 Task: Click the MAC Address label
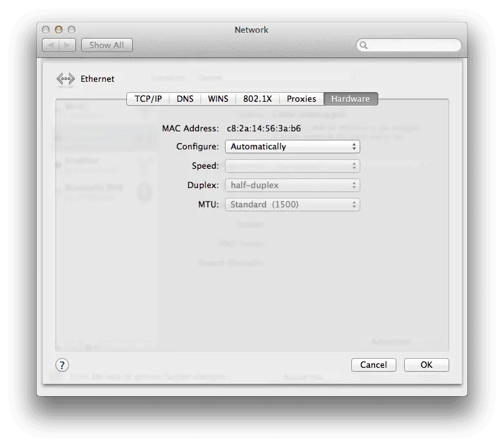[x=190, y=128]
